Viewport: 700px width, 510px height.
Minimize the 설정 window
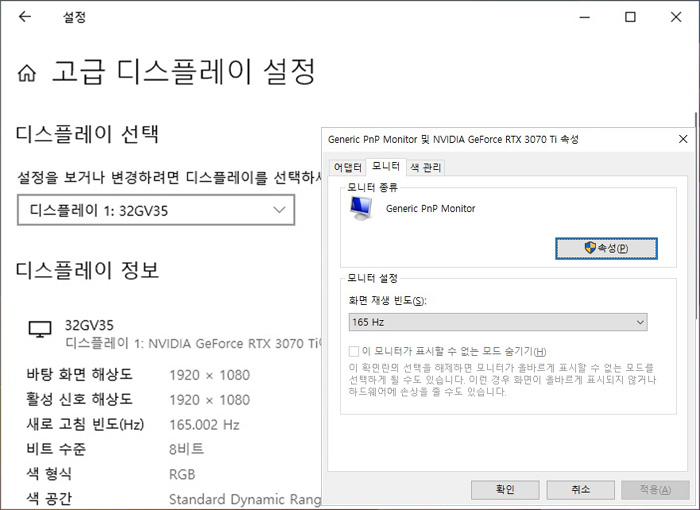pos(582,17)
